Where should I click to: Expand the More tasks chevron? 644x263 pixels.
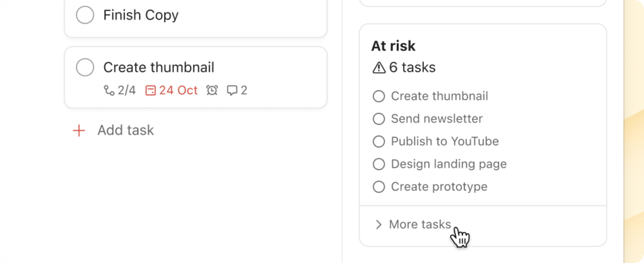coord(379,225)
